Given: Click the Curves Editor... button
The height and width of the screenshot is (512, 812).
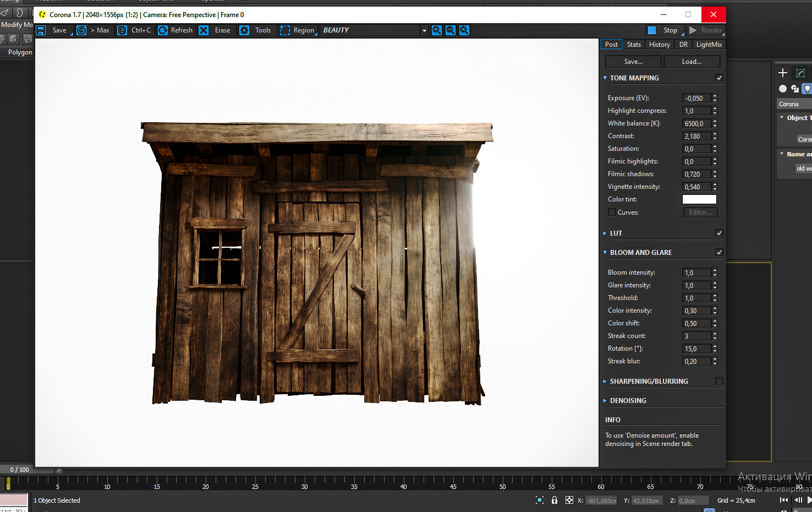Looking at the screenshot, I should (x=700, y=213).
